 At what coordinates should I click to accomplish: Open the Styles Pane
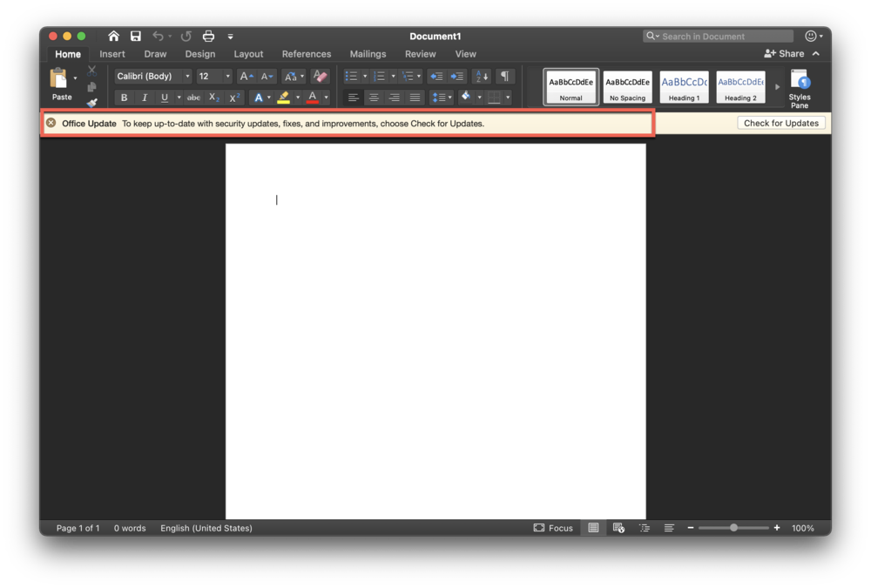point(799,87)
